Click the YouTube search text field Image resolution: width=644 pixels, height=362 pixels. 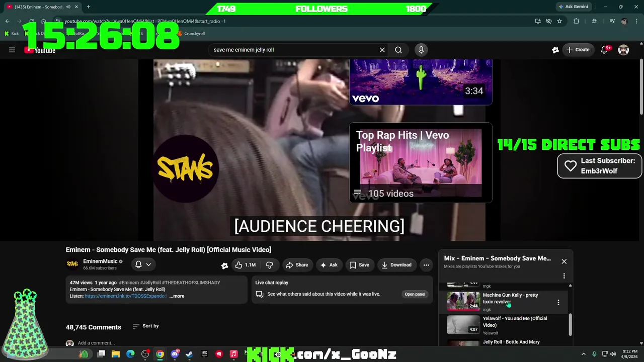(x=294, y=50)
